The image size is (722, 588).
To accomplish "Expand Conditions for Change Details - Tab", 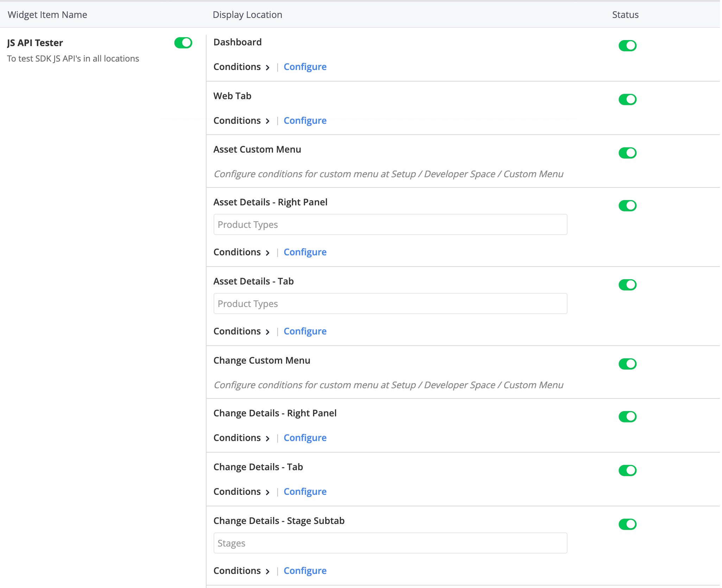I will click(242, 491).
